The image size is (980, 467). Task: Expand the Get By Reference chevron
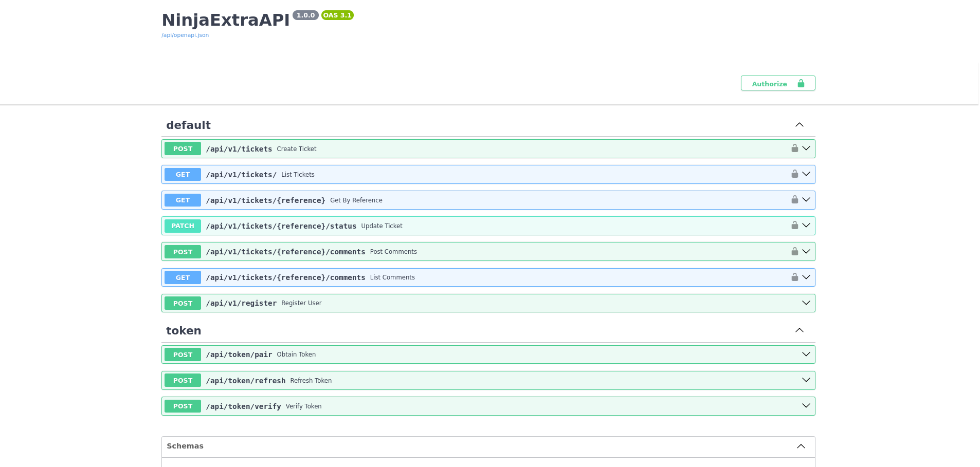(x=806, y=200)
